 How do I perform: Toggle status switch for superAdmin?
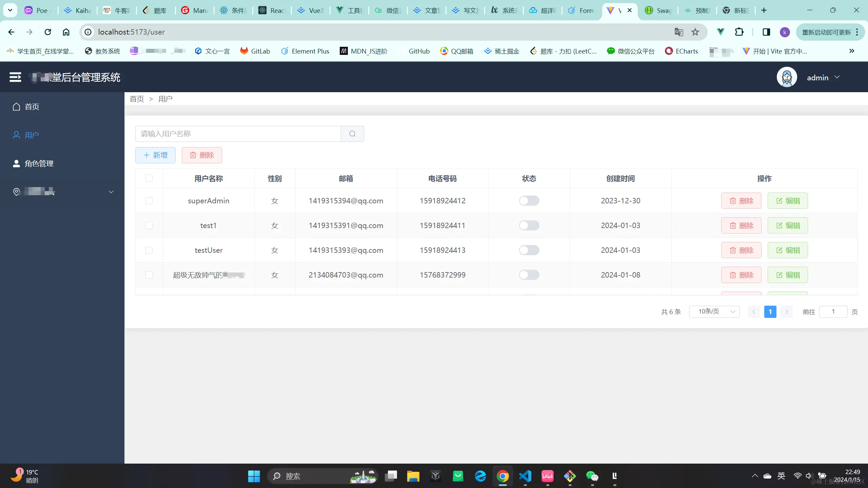click(529, 201)
